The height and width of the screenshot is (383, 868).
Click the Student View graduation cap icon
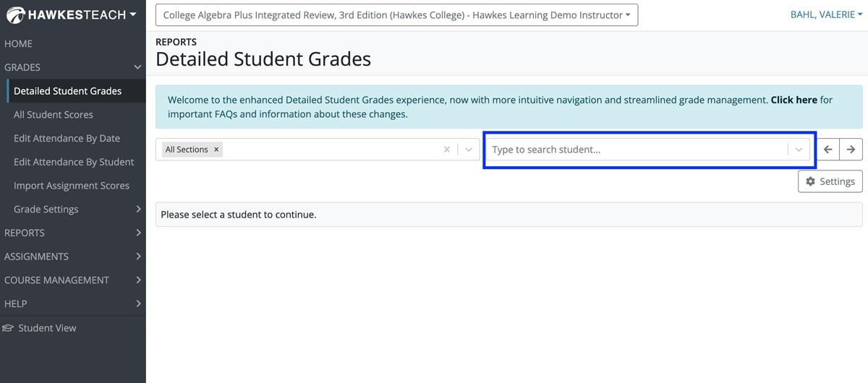(x=9, y=328)
